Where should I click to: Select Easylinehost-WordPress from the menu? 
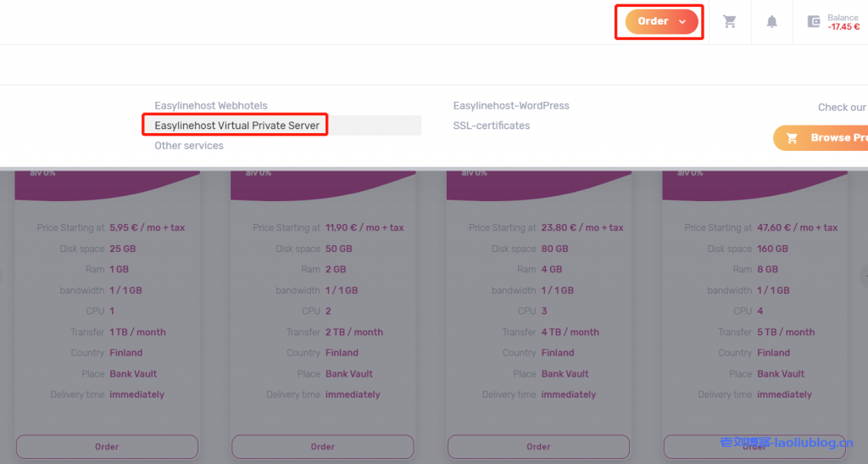click(511, 106)
